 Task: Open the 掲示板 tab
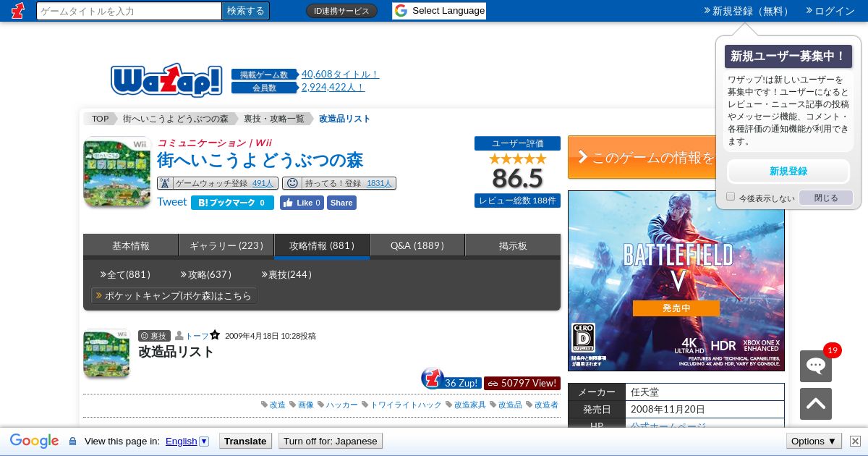pyautogui.click(x=513, y=245)
